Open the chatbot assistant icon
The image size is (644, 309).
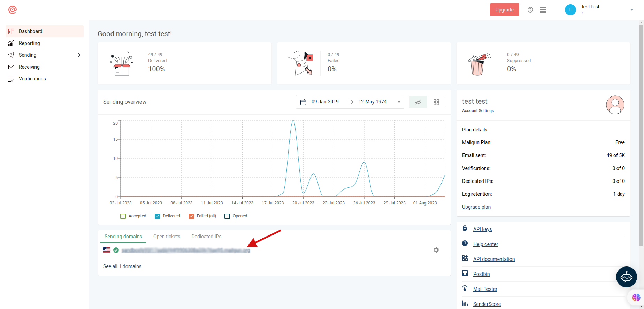627,277
